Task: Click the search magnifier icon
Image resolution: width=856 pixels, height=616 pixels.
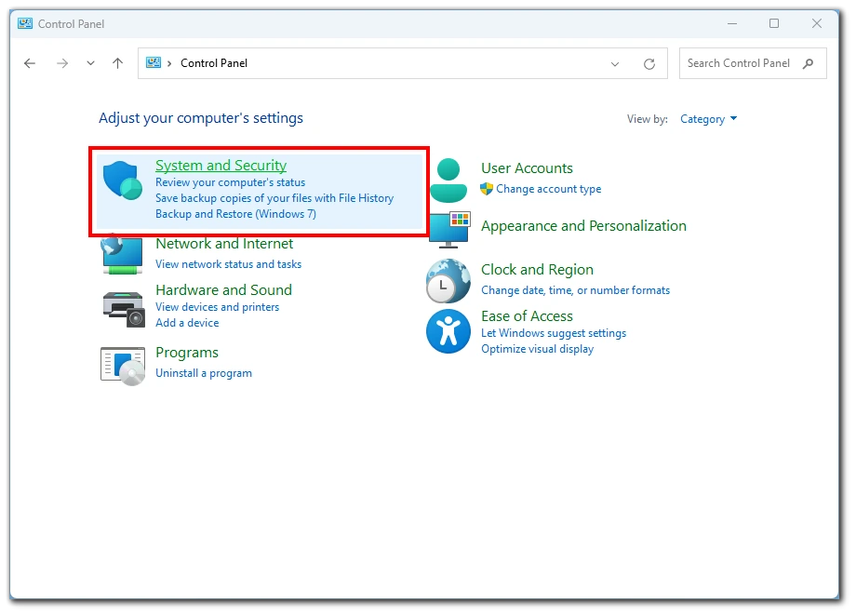Action: click(808, 63)
